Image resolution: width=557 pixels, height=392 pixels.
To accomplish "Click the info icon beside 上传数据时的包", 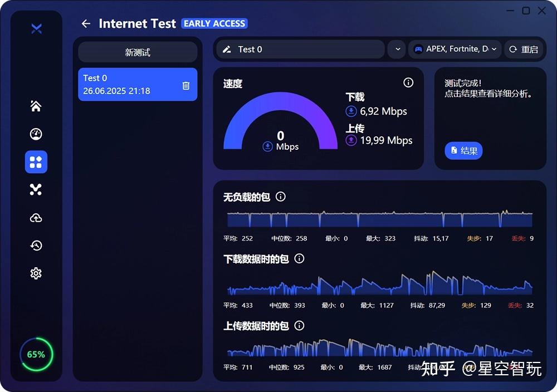I will pos(299,326).
